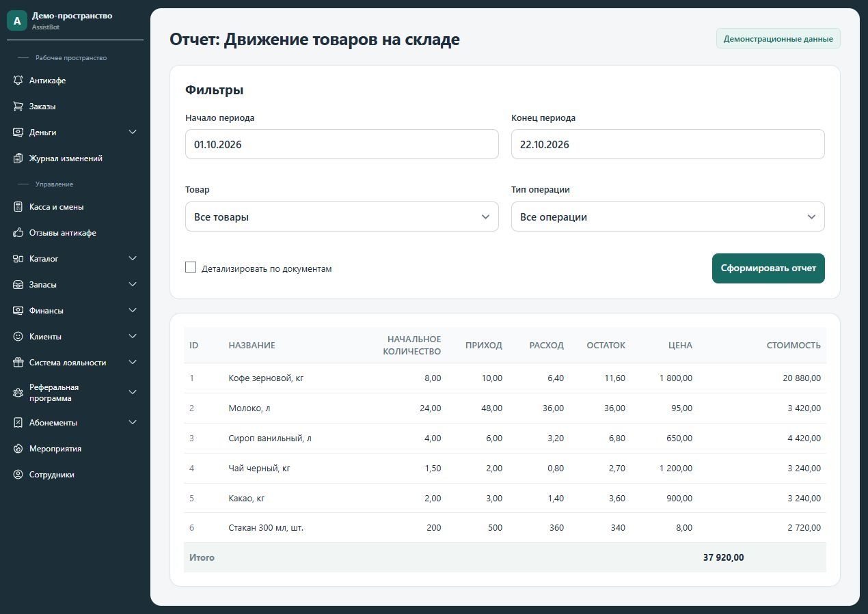Click the РАСХОД column header

[x=547, y=346]
